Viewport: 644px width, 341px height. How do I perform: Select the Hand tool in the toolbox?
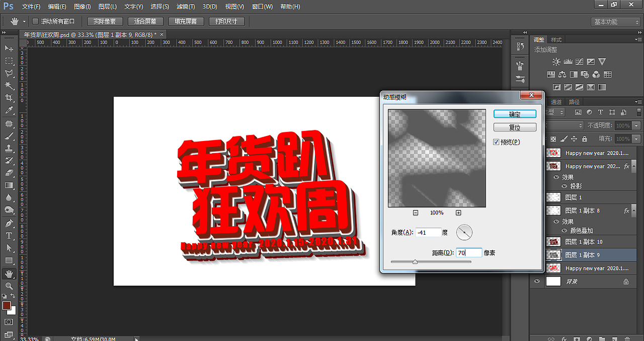click(x=8, y=274)
